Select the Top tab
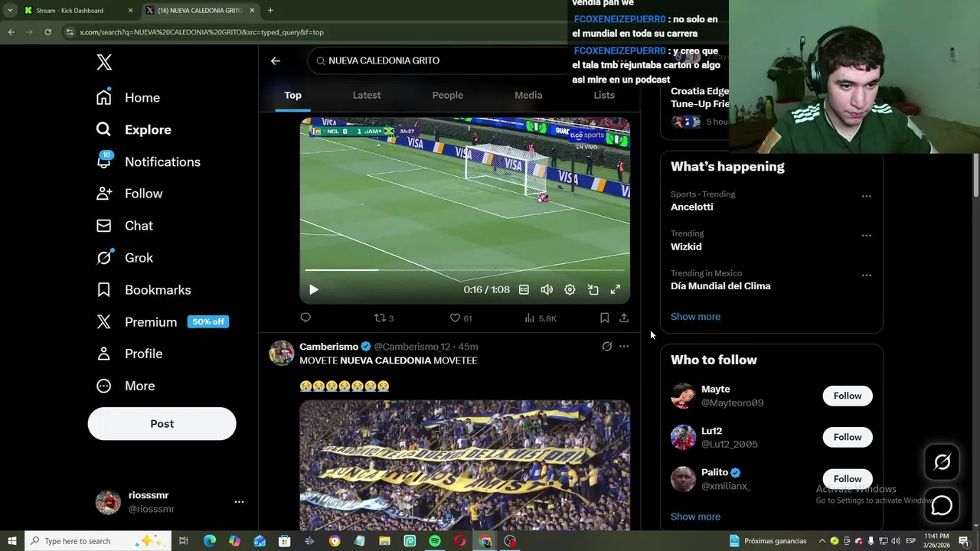This screenshot has width=980, height=551. [x=293, y=95]
